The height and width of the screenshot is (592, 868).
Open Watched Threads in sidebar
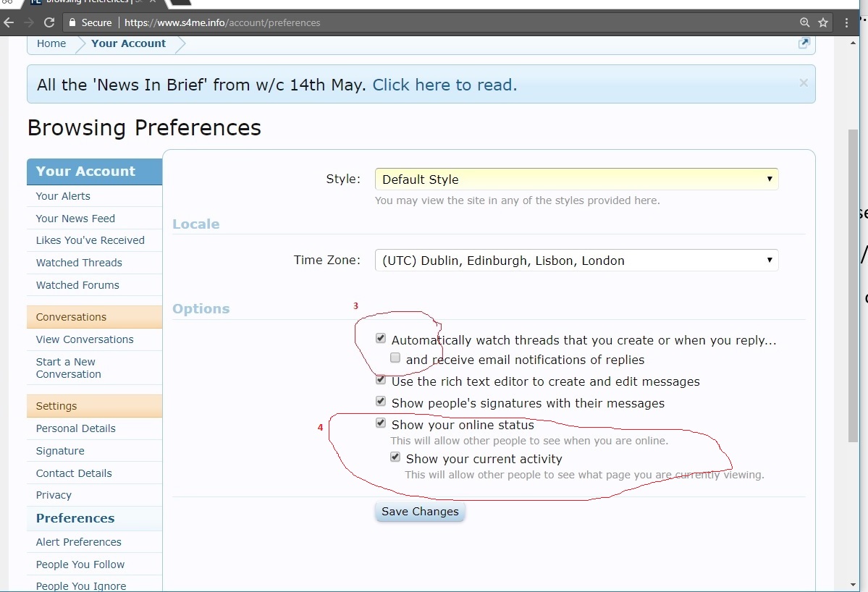pos(79,263)
